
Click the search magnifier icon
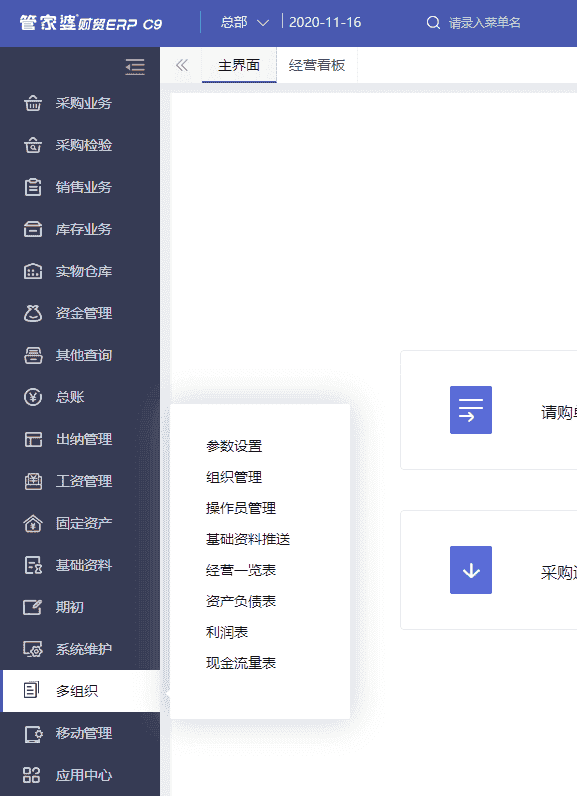click(x=433, y=23)
